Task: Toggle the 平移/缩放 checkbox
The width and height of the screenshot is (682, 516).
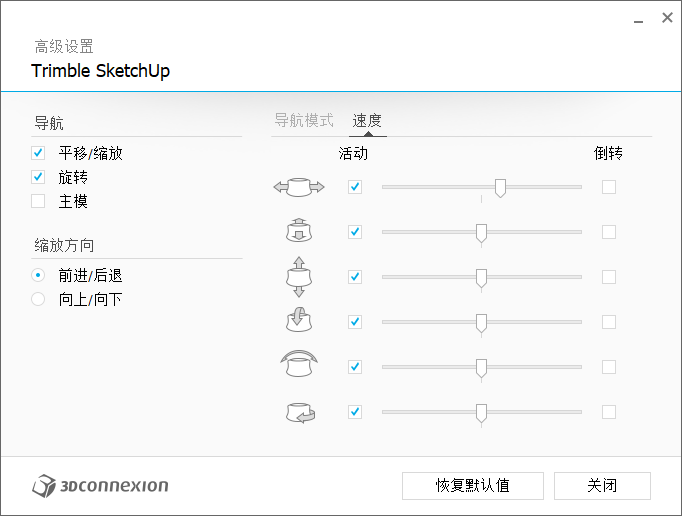Action: (x=38, y=153)
